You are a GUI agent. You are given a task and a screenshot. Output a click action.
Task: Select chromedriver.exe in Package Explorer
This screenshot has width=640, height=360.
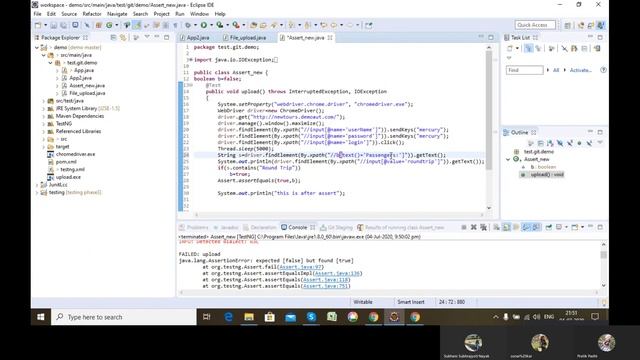[x=76, y=154]
